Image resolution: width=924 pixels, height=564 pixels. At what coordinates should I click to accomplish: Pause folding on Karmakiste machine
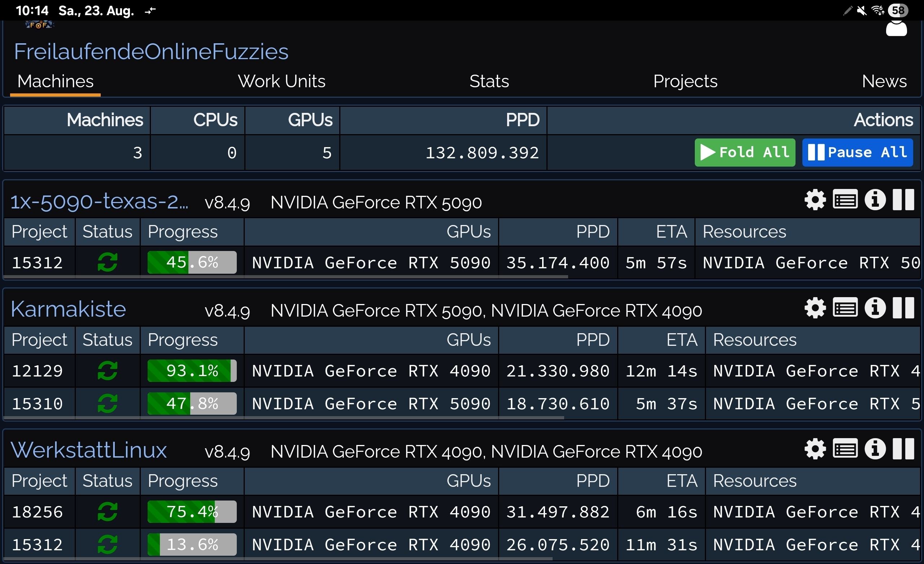[903, 308]
